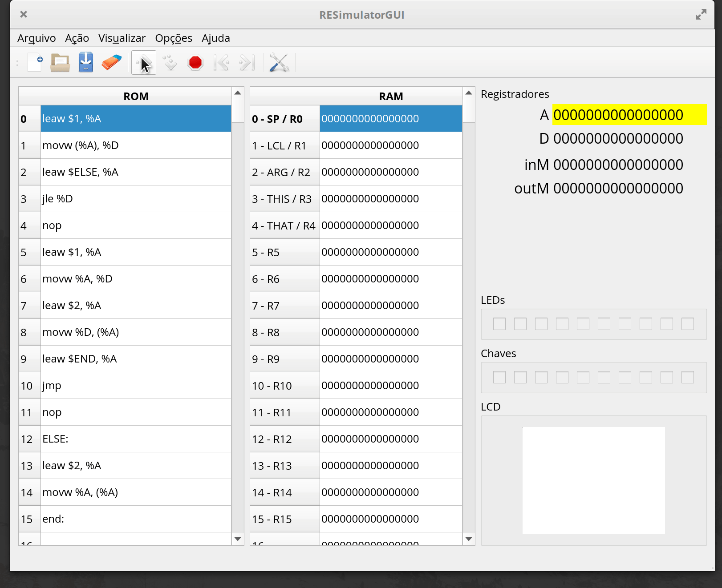Image resolution: width=722 pixels, height=588 pixels.
Task: Click the ROM table's scroll-down arrow
Action: pyautogui.click(x=238, y=539)
